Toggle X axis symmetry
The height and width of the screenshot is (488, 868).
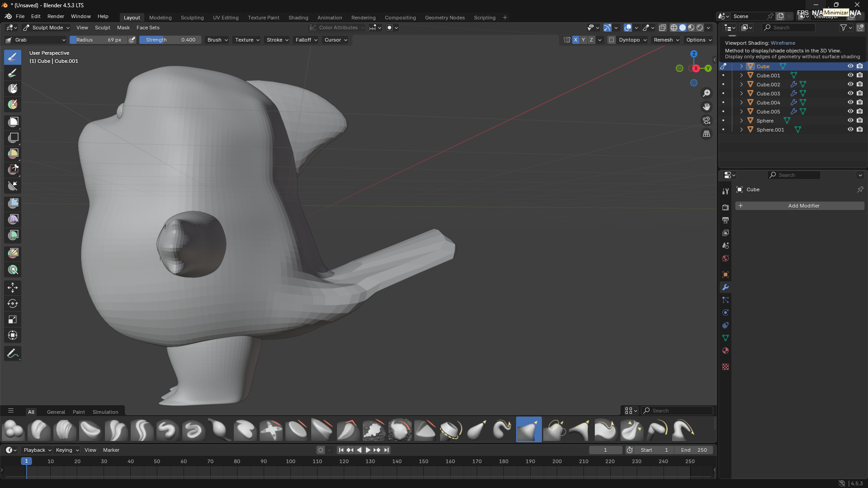[575, 40]
